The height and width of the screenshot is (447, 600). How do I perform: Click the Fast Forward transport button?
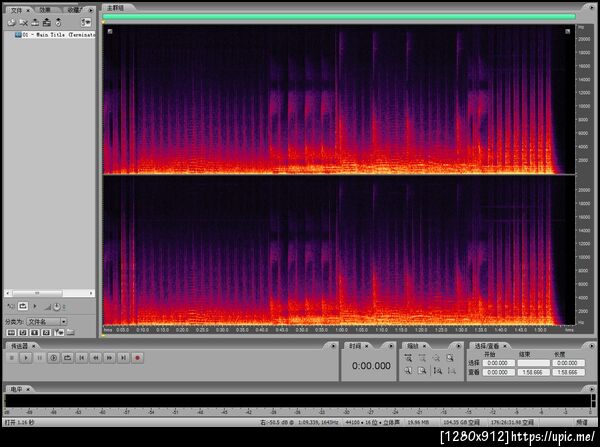[109, 358]
